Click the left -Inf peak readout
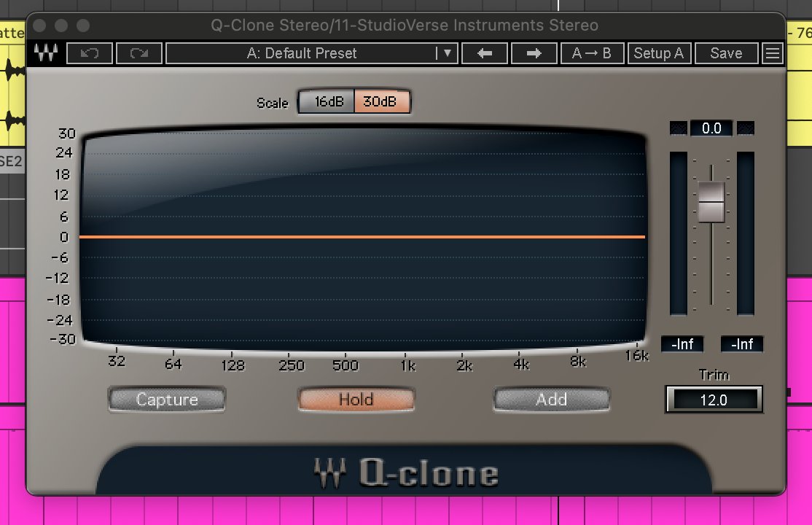Image resolution: width=812 pixels, height=525 pixels. (682, 344)
